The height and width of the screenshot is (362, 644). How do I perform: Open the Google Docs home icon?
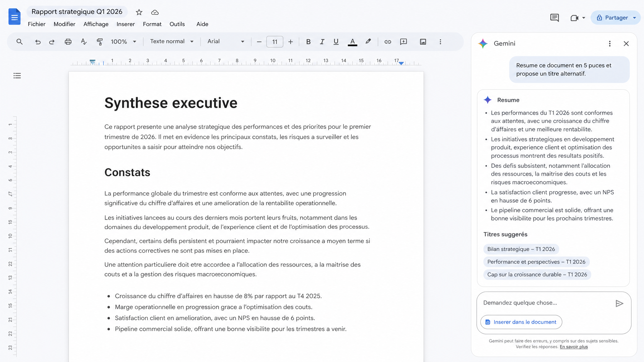coord(14,17)
